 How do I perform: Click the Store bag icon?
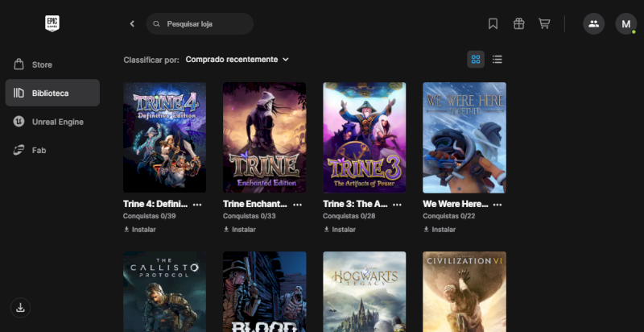(x=19, y=64)
